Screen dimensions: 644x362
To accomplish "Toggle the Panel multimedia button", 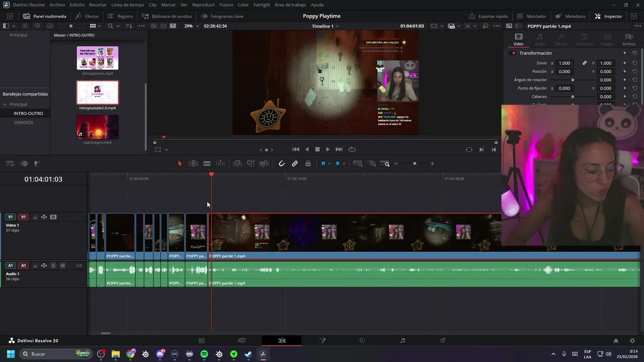I will pyautogui.click(x=45, y=16).
